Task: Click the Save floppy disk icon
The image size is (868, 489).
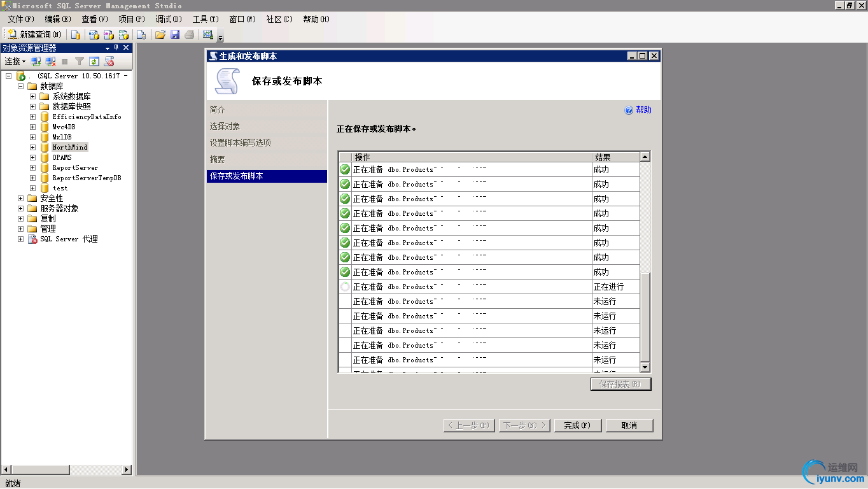Action: [174, 34]
